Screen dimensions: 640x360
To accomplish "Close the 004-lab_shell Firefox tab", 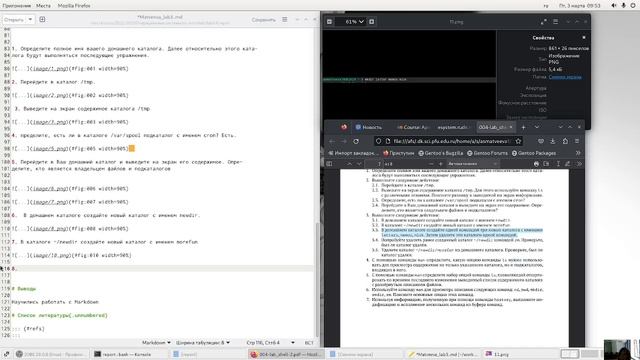I will (x=511, y=127).
